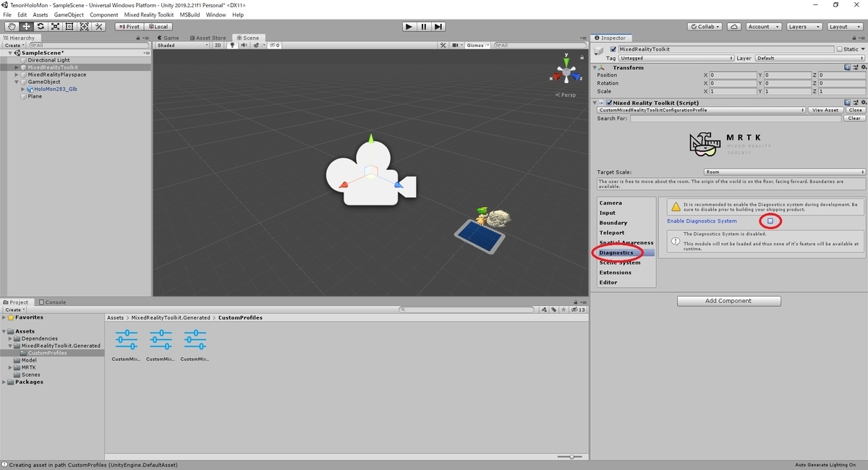The width and height of the screenshot is (868, 470).
Task: Open Target Scale Room dropdown
Action: coord(785,172)
